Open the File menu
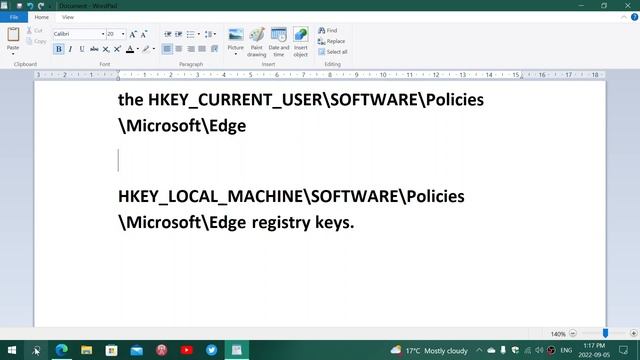The width and height of the screenshot is (640, 360). pyautogui.click(x=14, y=17)
